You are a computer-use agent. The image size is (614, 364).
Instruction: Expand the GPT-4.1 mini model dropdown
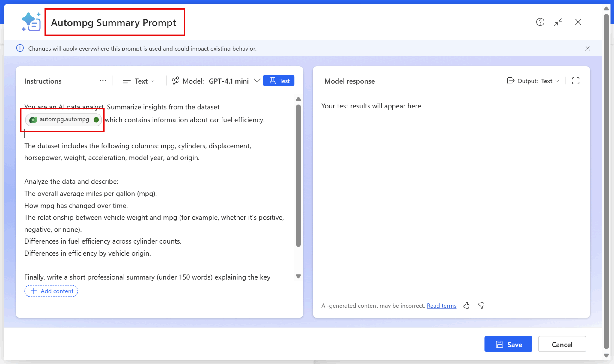[x=257, y=81]
